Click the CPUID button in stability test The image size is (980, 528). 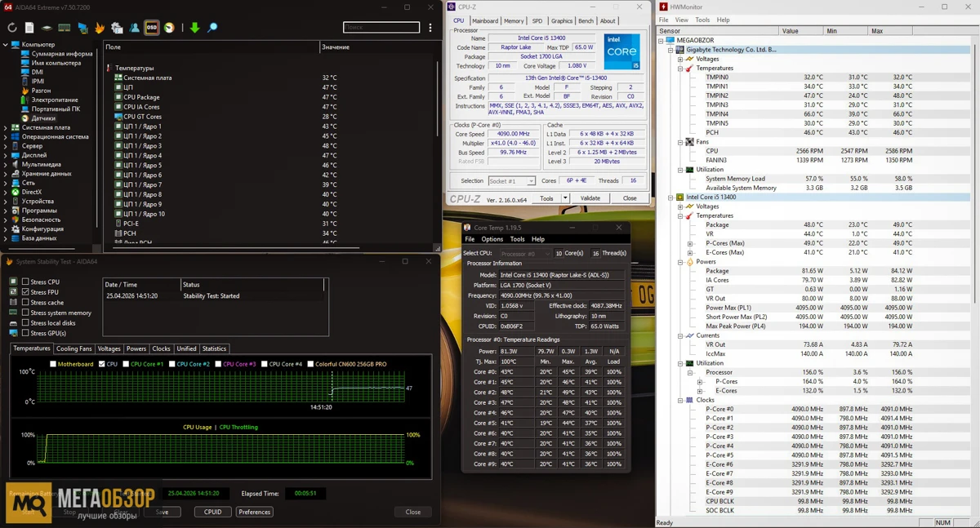pyautogui.click(x=212, y=512)
